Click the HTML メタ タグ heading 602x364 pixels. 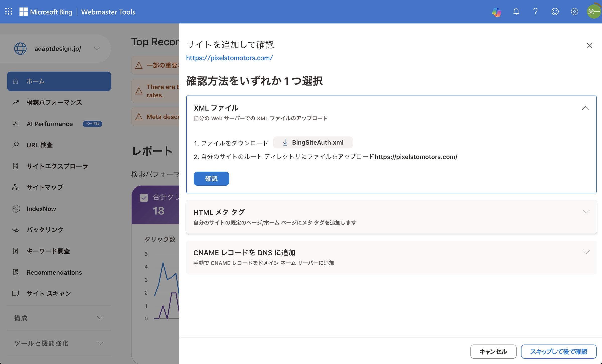click(219, 212)
